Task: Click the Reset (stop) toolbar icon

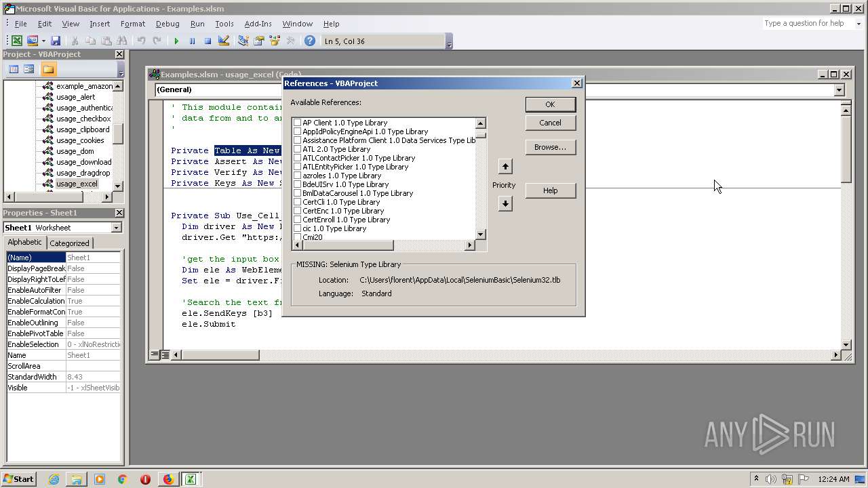Action: pos(208,41)
